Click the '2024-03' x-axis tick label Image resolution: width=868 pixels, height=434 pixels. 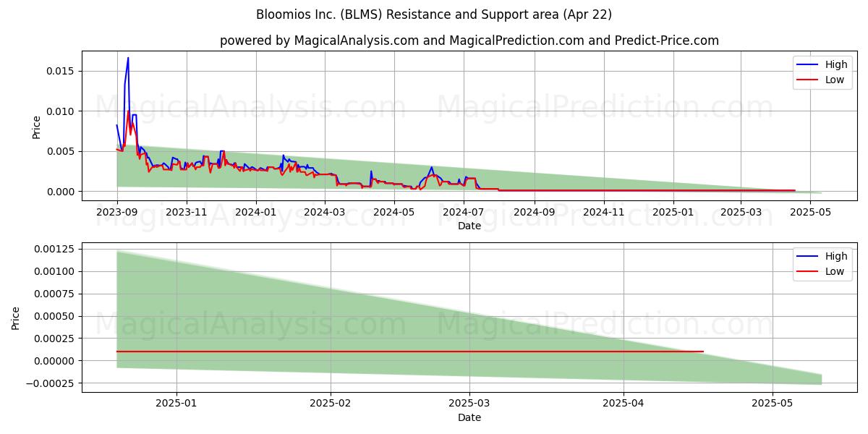(325, 212)
